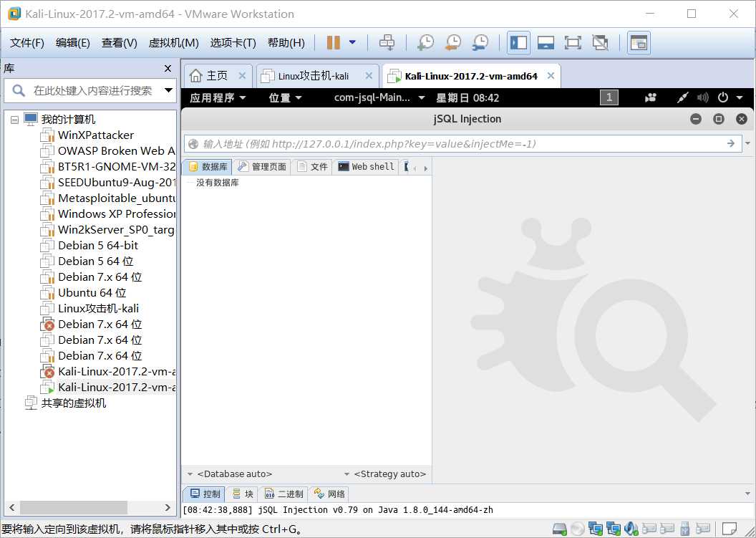Revert to the previous snapshot
The image size is (756, 538).
tap(452, 42)
